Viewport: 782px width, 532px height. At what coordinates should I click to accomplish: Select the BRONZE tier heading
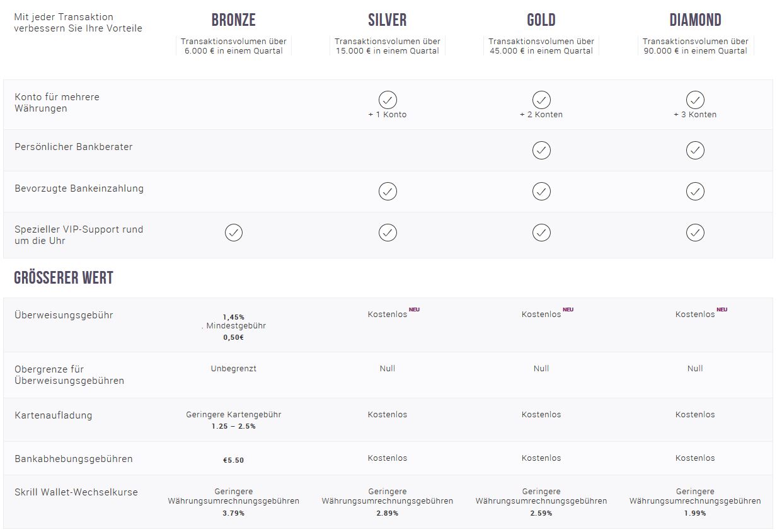coord(234,20)
